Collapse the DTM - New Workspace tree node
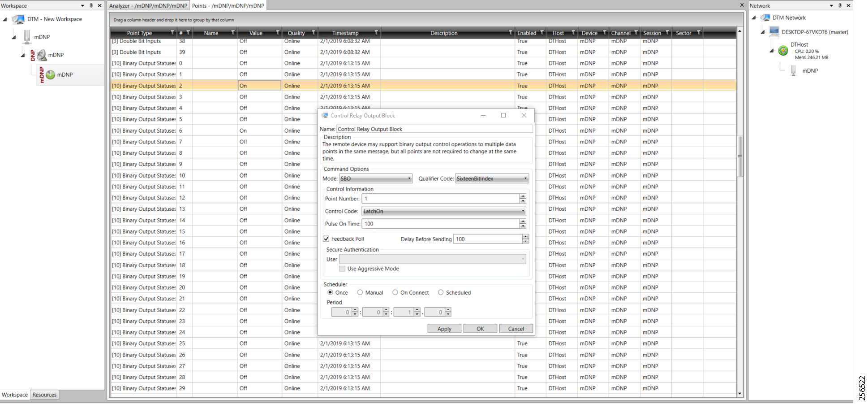868x404 pixels. tap(5, 19)
